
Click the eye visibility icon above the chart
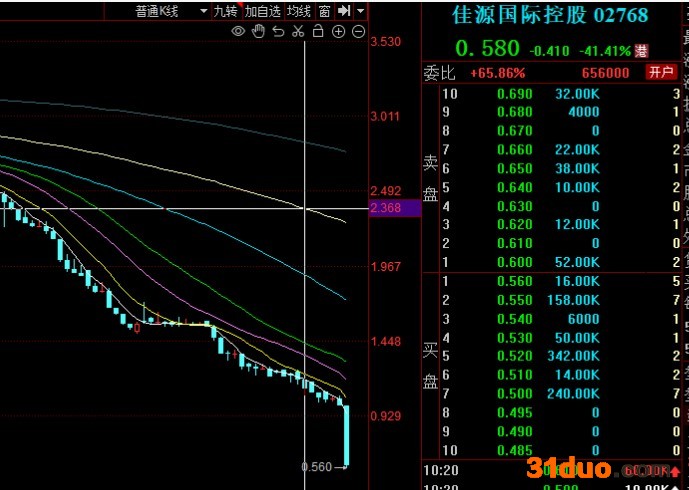coord(238,32)
